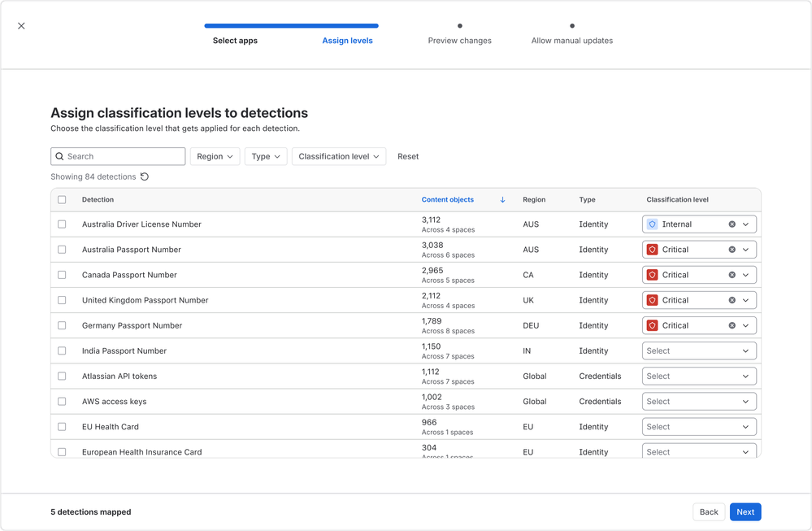812x531 pixels.
Task: Click the sort arrow next to Content objects
Action: [x=502, y=200]
